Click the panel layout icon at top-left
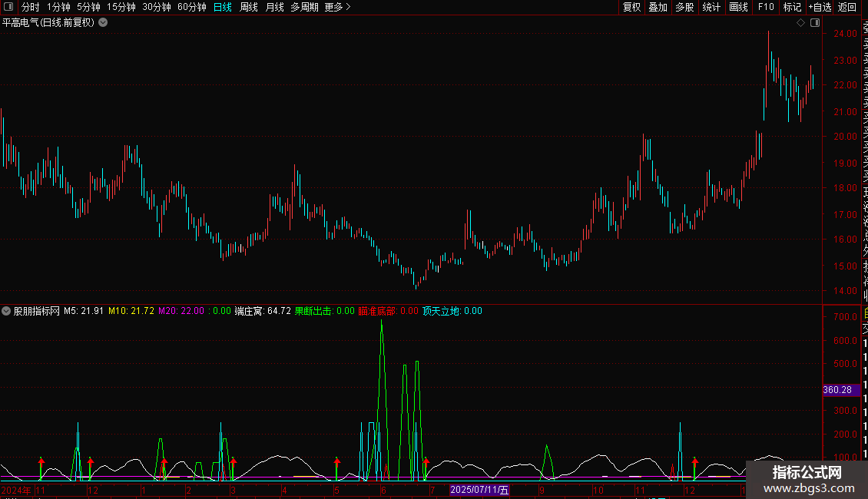Viewport: 868px width, 499px height. coord(8,7)
